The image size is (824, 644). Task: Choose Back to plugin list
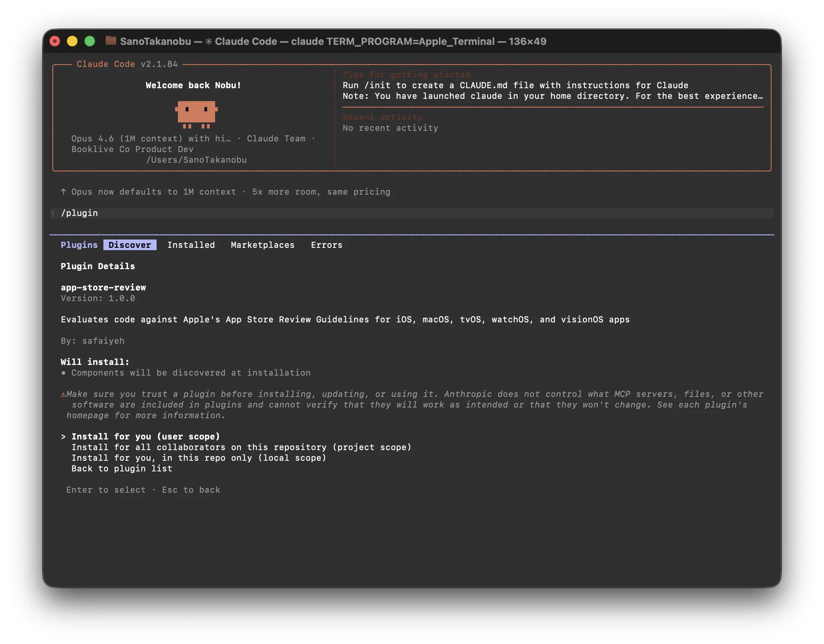[x=122, y=468]
